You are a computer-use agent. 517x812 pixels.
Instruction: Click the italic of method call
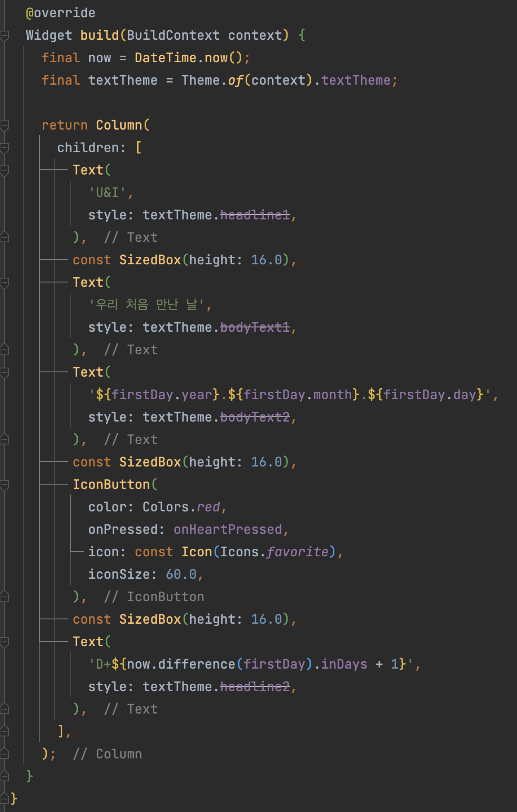(x=236, y=80)
